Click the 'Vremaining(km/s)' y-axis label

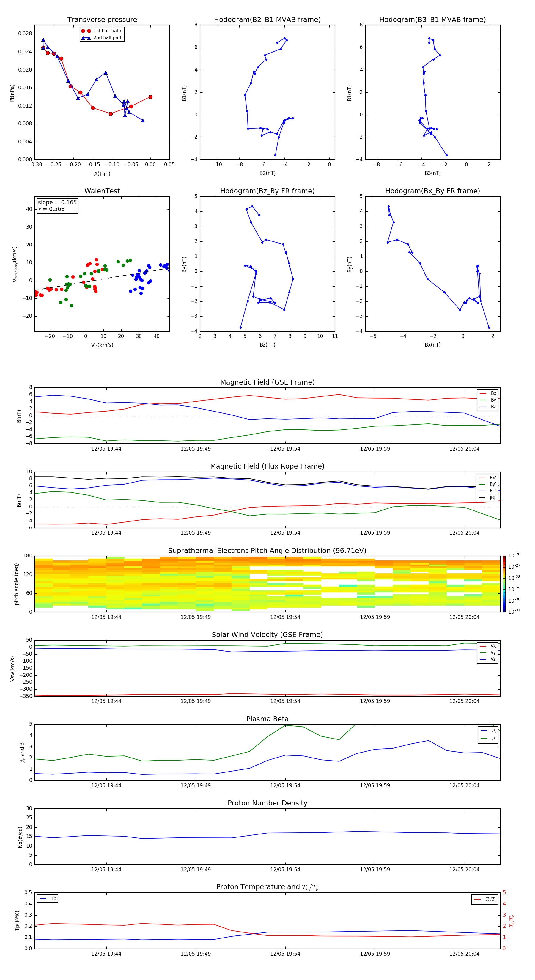point(15,264)
